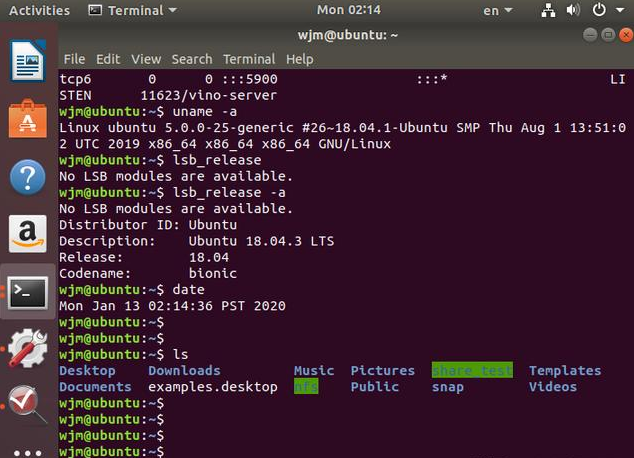Open LibreOffice Writer from the dock
This screenshot has width=634, height=458.
[x=28, y=64]
